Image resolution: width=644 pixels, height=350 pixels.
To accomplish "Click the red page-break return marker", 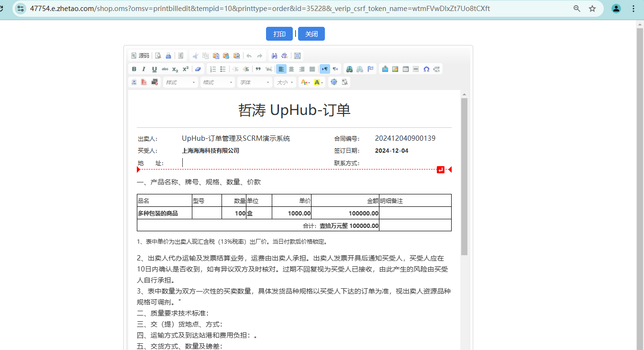I will [x=441, y=169].
